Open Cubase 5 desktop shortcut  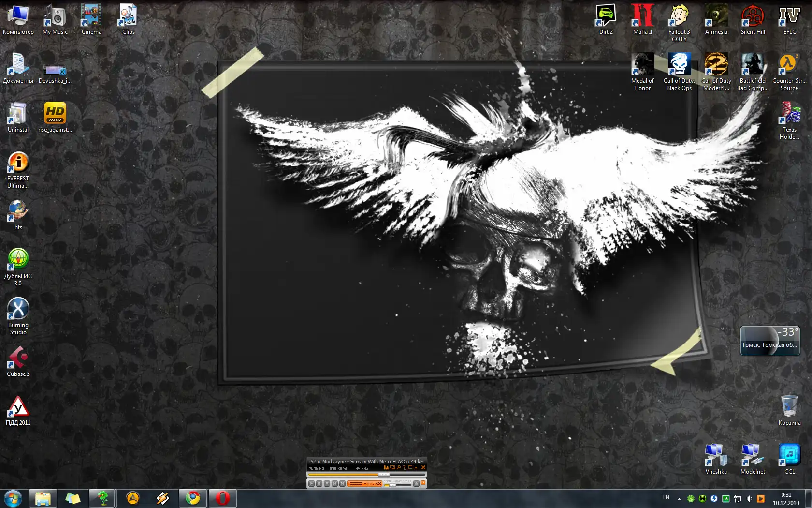[x=18, y=361]
